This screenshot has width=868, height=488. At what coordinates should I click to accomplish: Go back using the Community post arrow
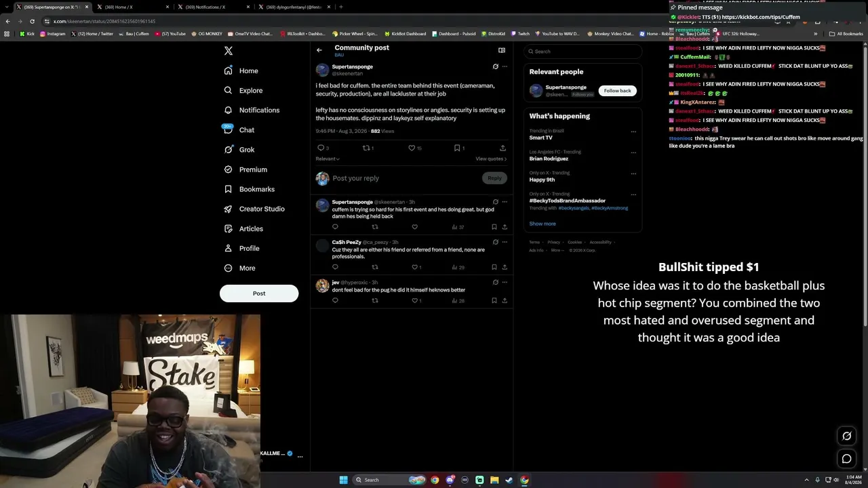[x=319, y=50]
